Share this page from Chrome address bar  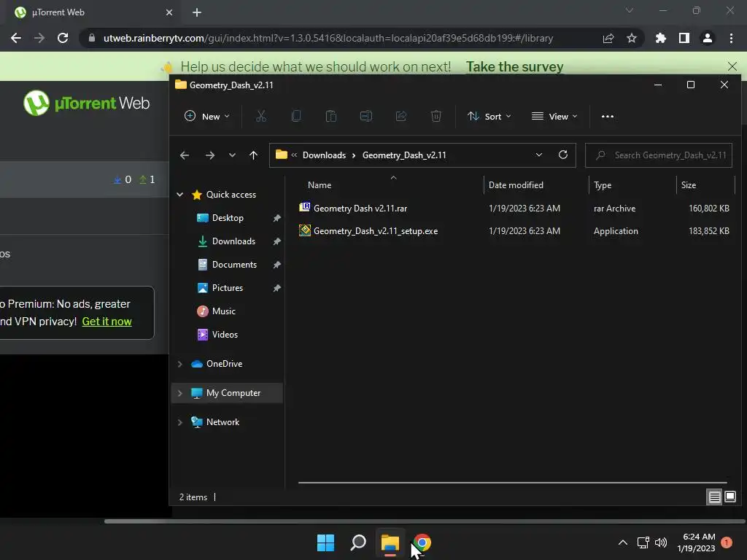608,38
